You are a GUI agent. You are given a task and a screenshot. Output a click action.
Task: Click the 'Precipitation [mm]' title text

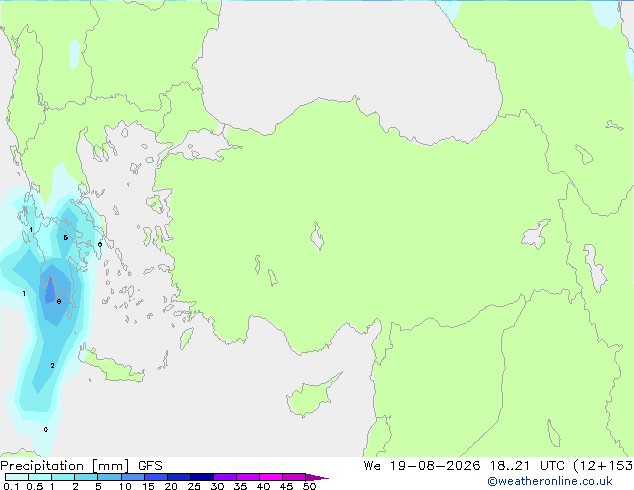tap(65, 466)
